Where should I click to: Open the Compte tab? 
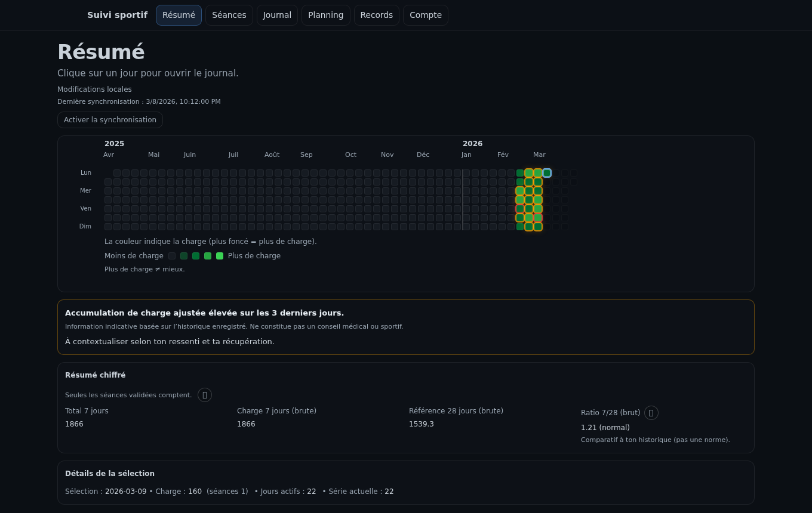coord(426,15)
